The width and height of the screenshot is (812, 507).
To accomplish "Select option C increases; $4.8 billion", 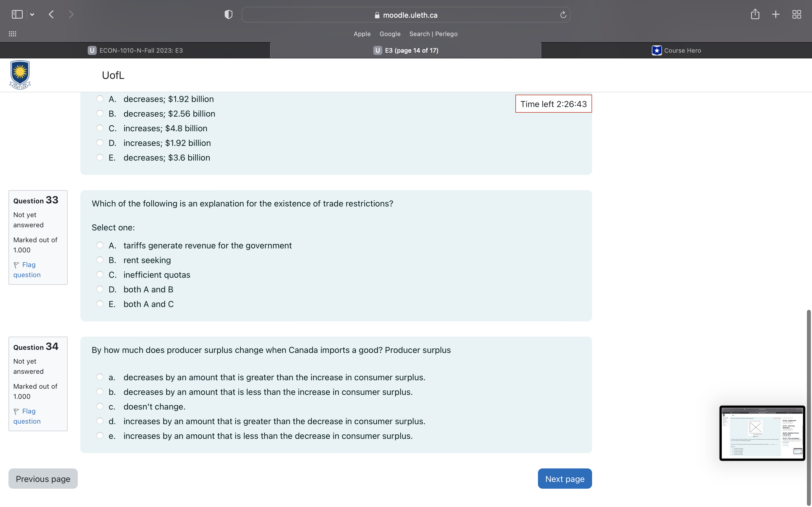I will point(100,128).
